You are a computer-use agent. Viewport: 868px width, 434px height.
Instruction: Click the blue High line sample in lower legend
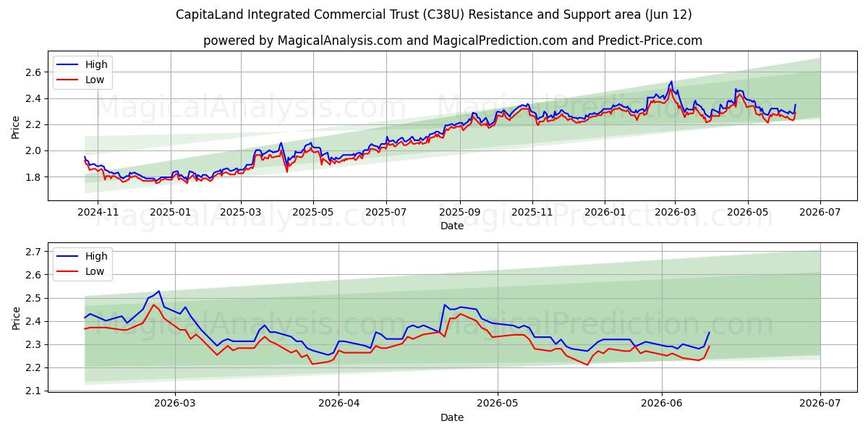pyautogui.click(x=68, y=256)
